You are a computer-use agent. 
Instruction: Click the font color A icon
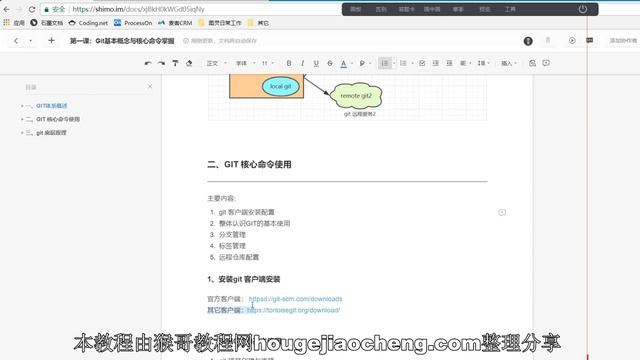click(344, 63)
